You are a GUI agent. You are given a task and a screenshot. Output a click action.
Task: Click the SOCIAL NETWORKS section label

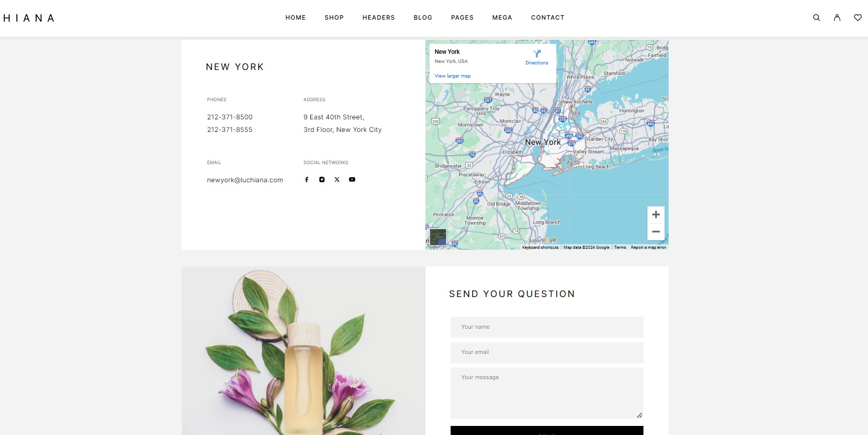pos(326,163)
